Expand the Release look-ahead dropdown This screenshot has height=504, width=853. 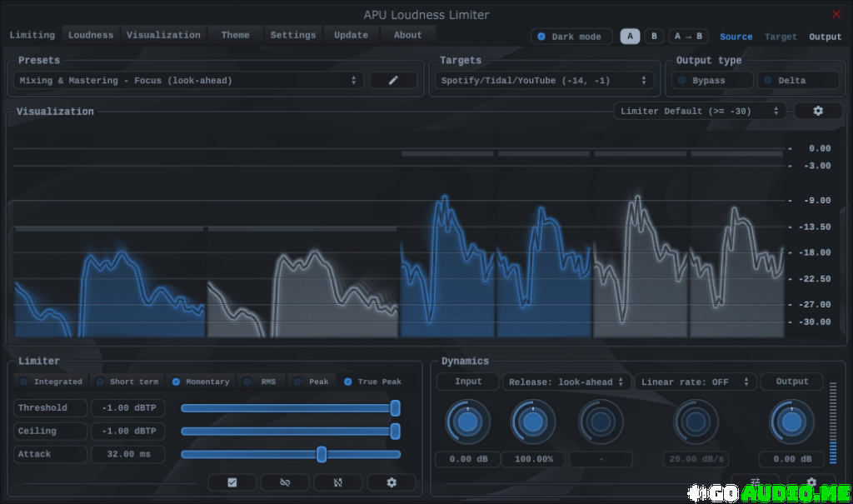coord(566,381)
